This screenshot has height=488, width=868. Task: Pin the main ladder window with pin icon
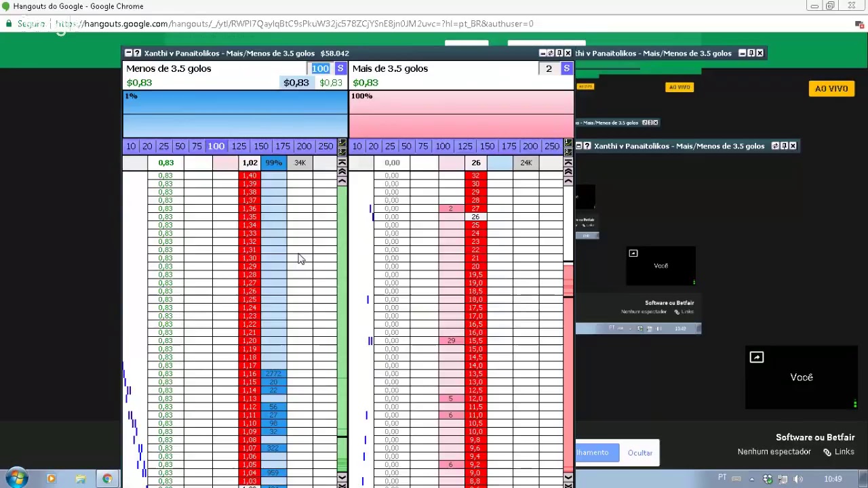(x=559, y=53)
